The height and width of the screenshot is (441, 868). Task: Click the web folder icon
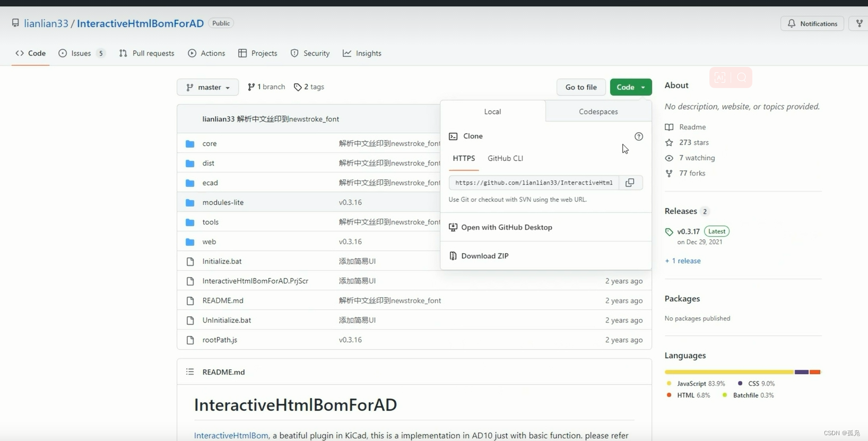pos(190,242)
